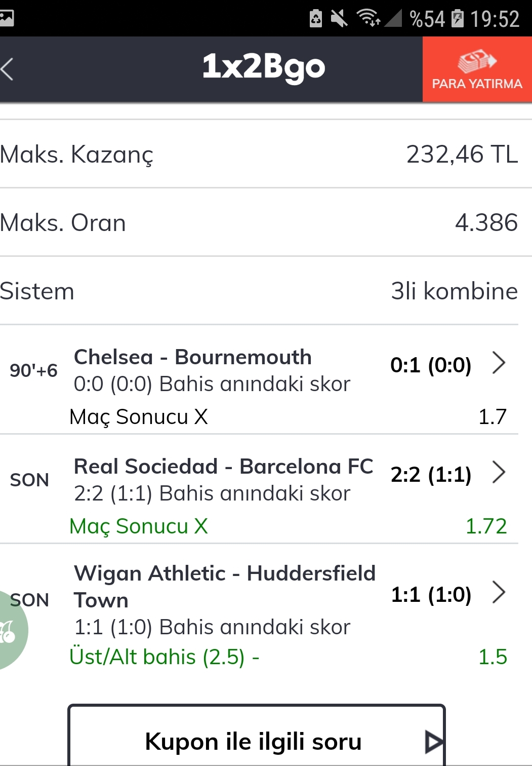Screen dimensions: 532x766
Task: Tap the play arrow on Kupon button
Action: pos(434,742)
